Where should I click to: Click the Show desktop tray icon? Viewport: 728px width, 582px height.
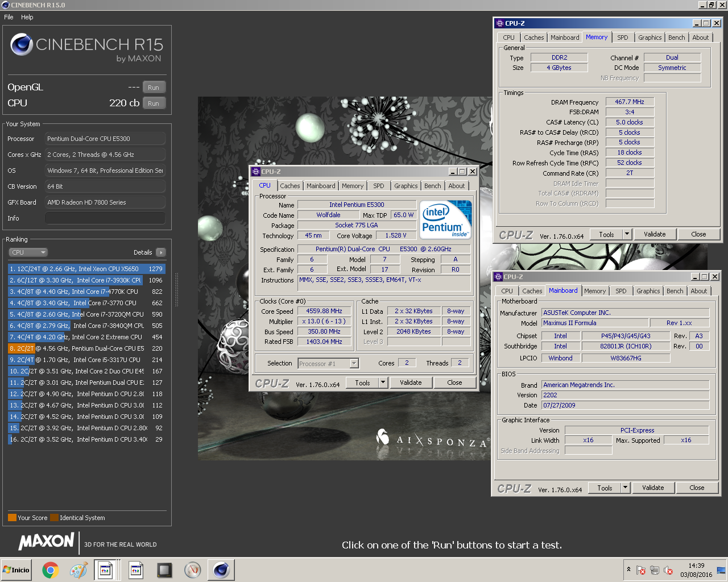point(721,570)
